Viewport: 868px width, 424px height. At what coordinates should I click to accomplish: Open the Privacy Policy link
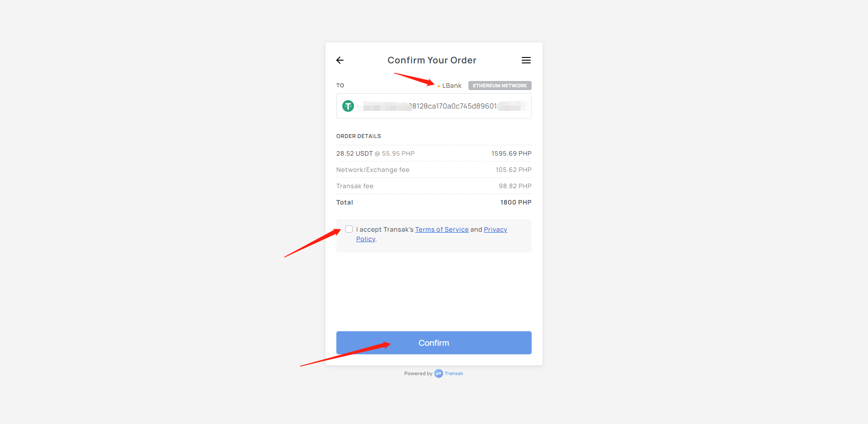495,229
